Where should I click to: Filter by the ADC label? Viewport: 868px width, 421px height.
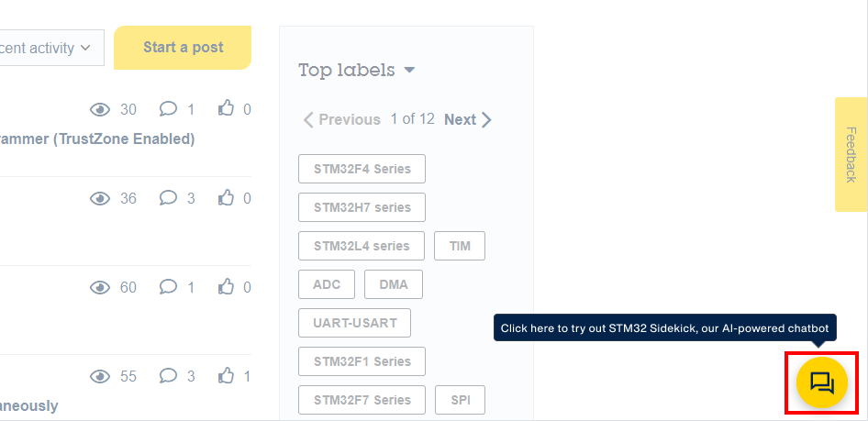point(327,284)
